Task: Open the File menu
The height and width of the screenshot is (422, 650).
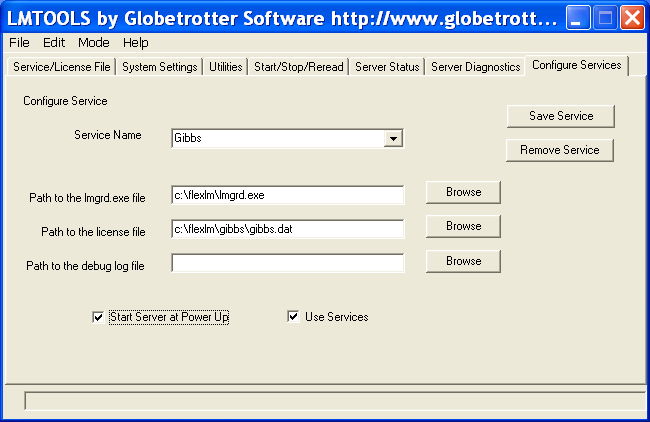Action: [19, 42]
